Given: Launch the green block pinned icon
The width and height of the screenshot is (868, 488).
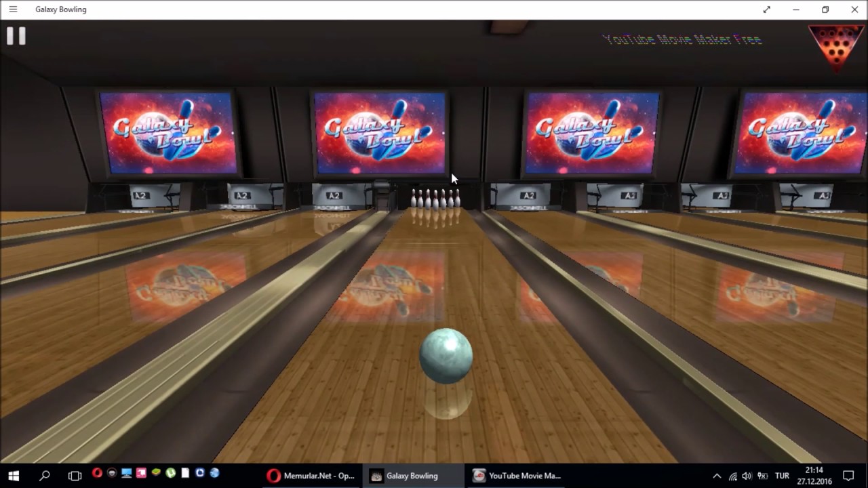Looking at the screenshot, I should pos(156,473).
